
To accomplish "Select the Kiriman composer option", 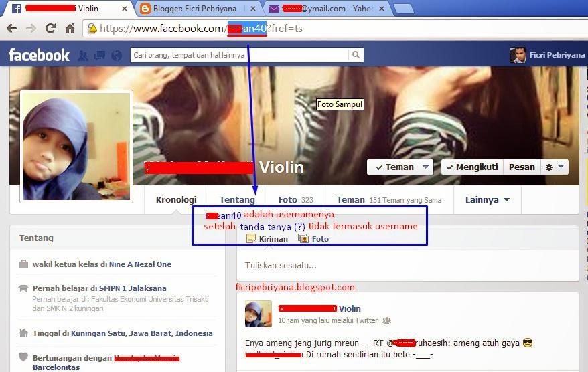I will pyautogui.click(x=267, y=239).
